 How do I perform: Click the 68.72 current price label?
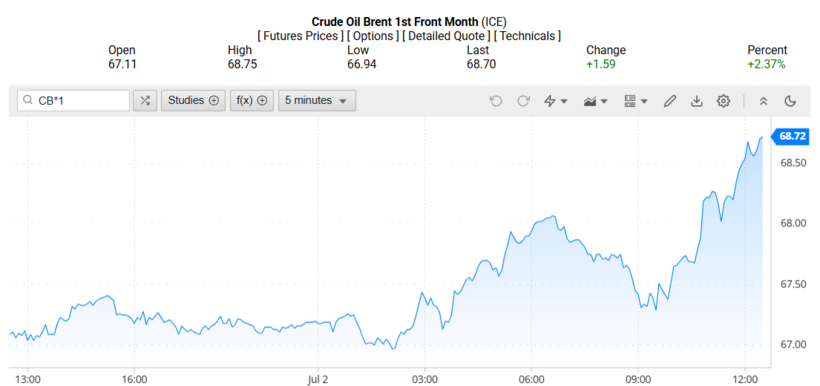pyautogui.click(x=793, y=137)
